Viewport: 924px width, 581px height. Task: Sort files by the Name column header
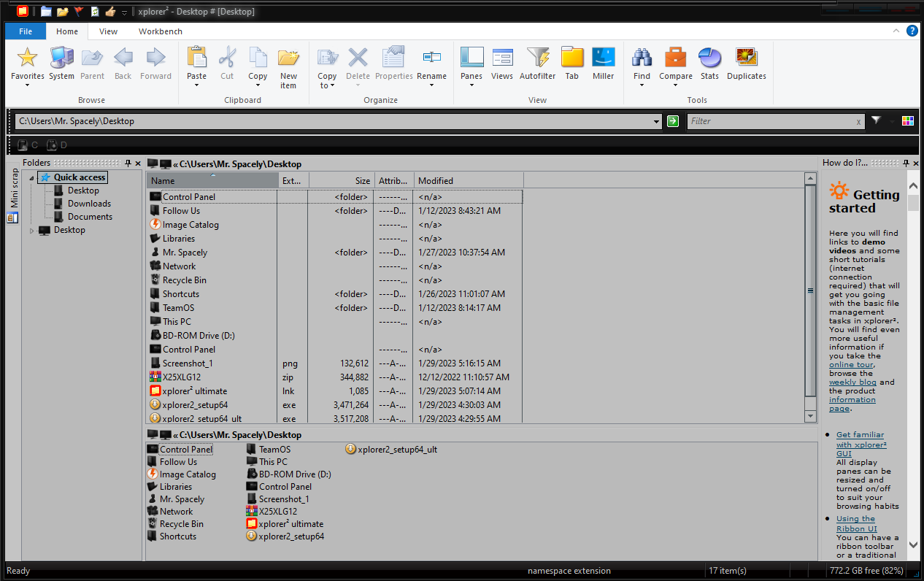coord(212,180)
